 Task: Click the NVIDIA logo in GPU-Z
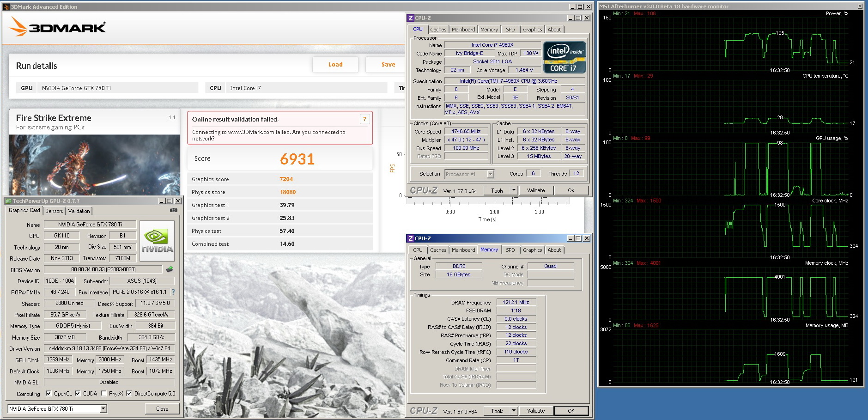pos(157,241)
